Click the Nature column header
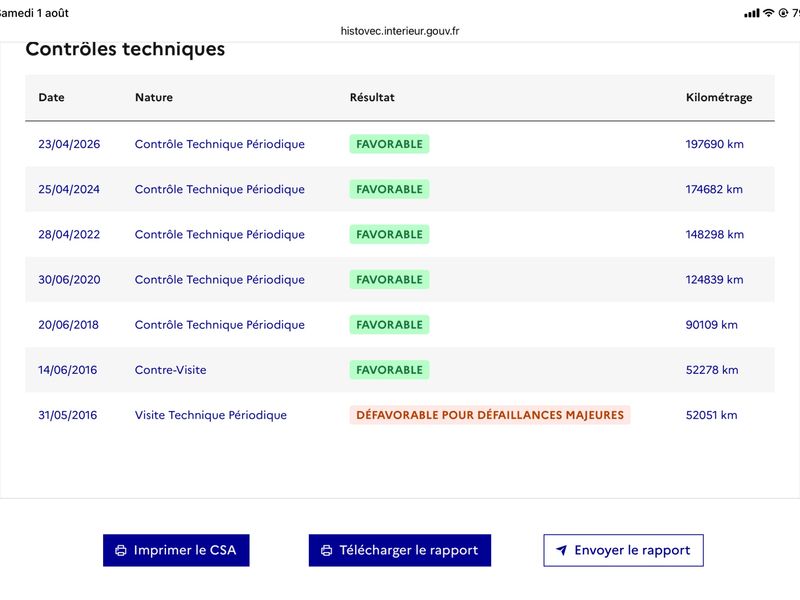This screenshot has height=600, width=800. coord(154,97)
